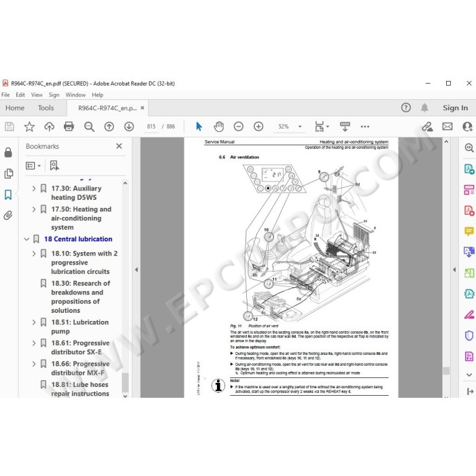Open Help question mark
Image resolution: width=476 pixels, height=476 pixels.
406,107
